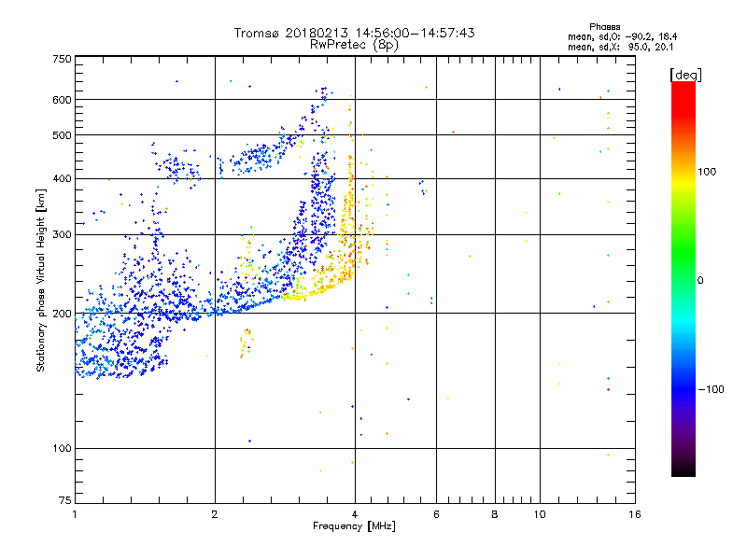Click the 'Phases' header text
Screen dimensions: 747x560
pos(604,27)
